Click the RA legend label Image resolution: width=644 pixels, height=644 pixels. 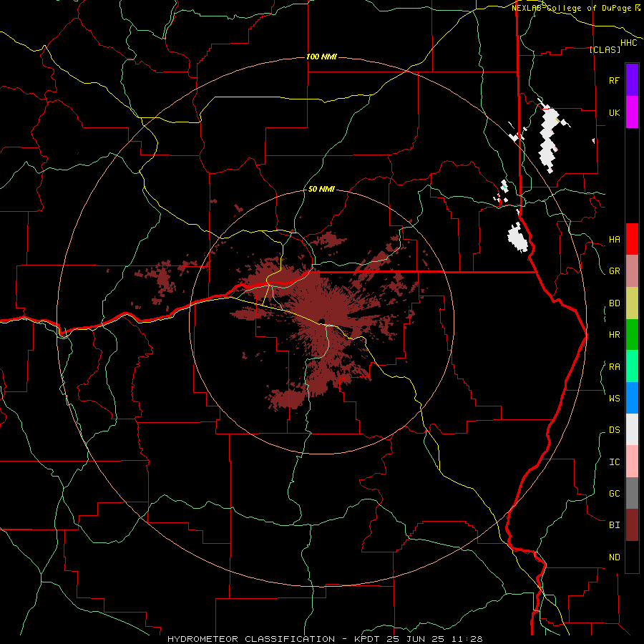(x=614, y=367)
